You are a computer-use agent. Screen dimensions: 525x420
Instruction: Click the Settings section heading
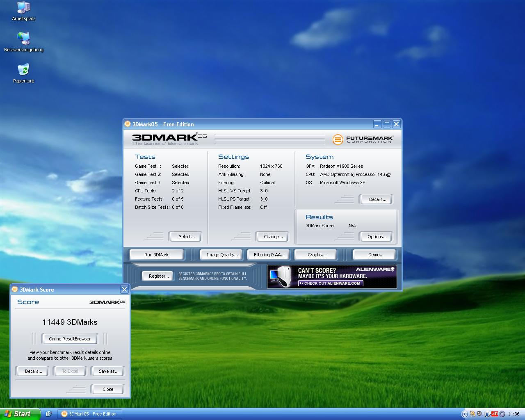click(233, 157)
